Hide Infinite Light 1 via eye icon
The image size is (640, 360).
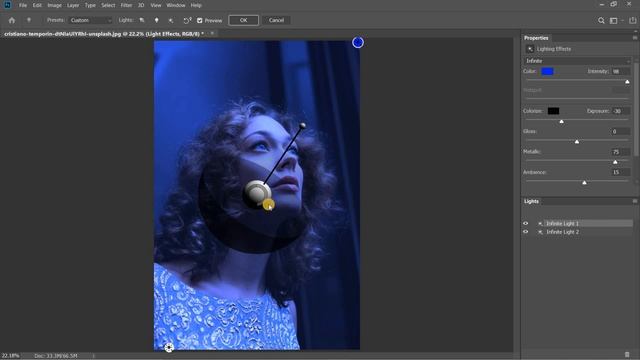[526, 224]
